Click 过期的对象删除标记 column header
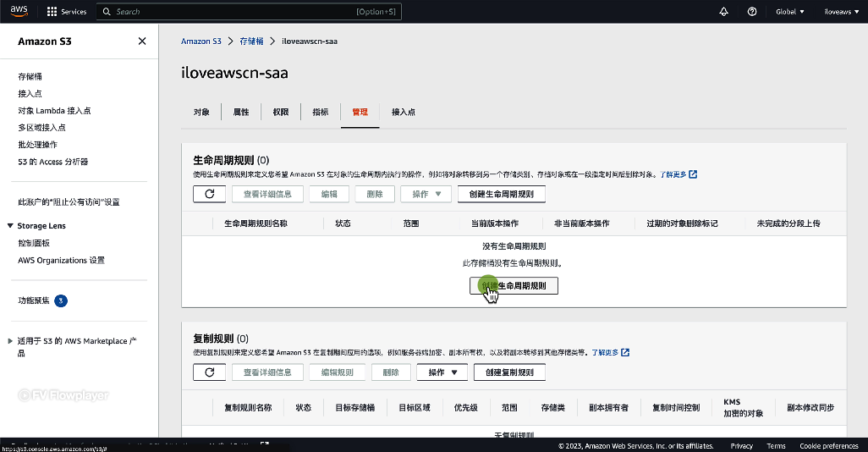The image size is (868, 452). tap(682, 223)
